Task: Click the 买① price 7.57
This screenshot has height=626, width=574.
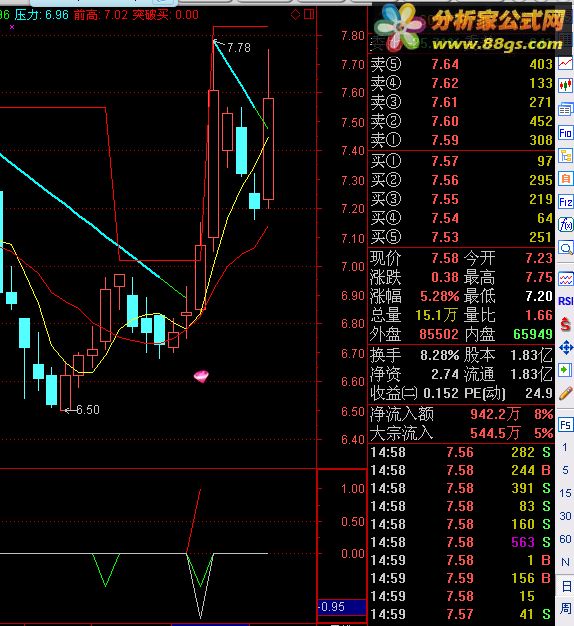Action: [445, 161]
